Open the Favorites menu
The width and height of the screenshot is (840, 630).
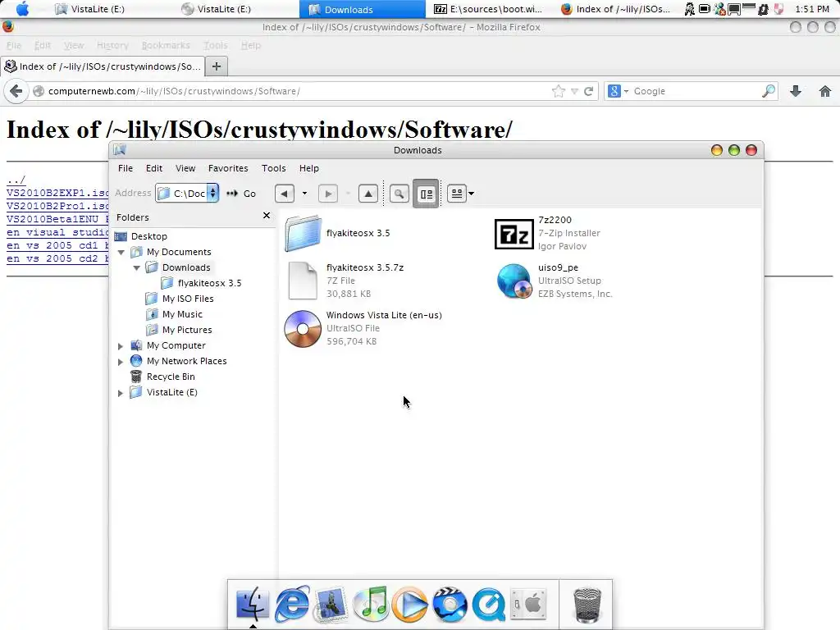pyautogui.click(x=228, y=168)
